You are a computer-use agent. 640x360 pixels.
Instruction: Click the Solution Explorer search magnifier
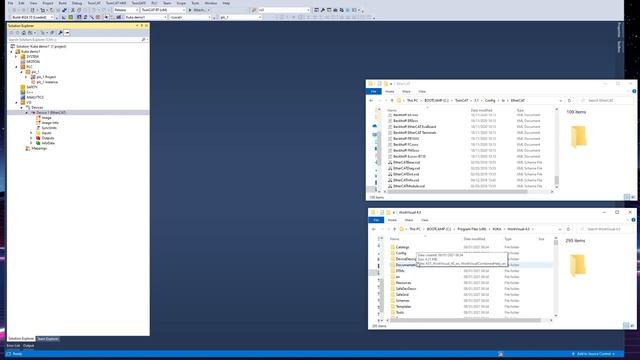(x=143, y=40)
